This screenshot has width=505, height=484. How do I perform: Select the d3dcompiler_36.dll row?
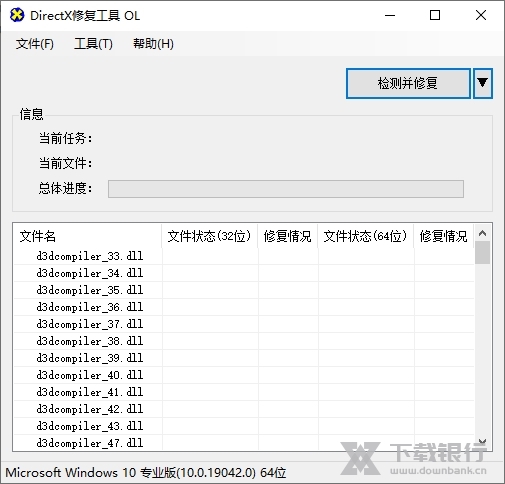[244, 307]
